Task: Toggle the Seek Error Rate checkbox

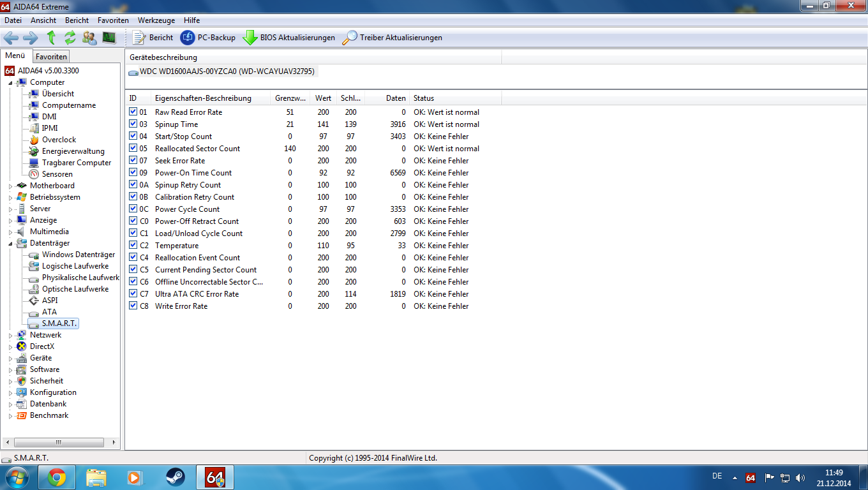Action: click(133, 160)
